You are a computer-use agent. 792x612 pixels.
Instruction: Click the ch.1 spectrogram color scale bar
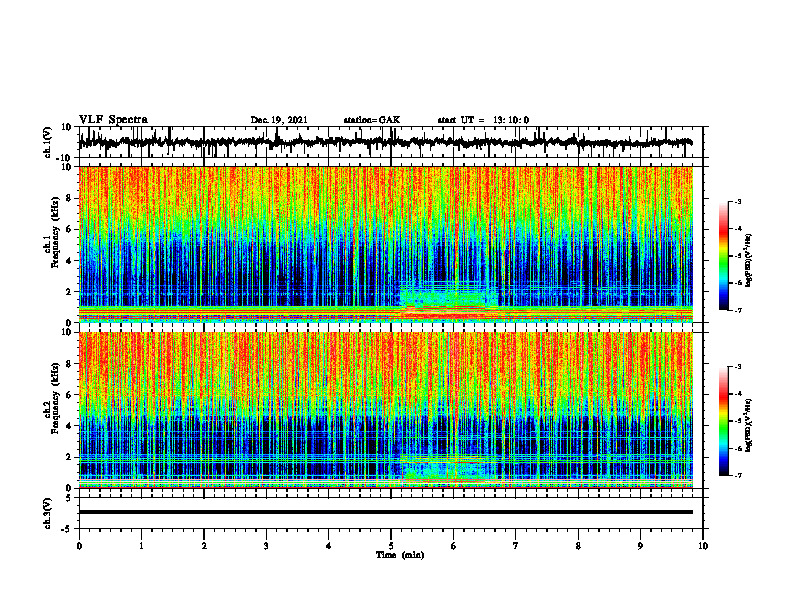coord(724,256)
